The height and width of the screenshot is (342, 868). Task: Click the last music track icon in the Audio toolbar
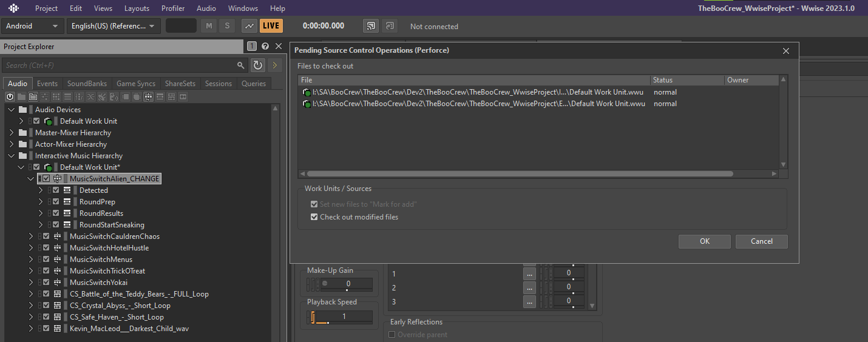[x=183, y=97]
